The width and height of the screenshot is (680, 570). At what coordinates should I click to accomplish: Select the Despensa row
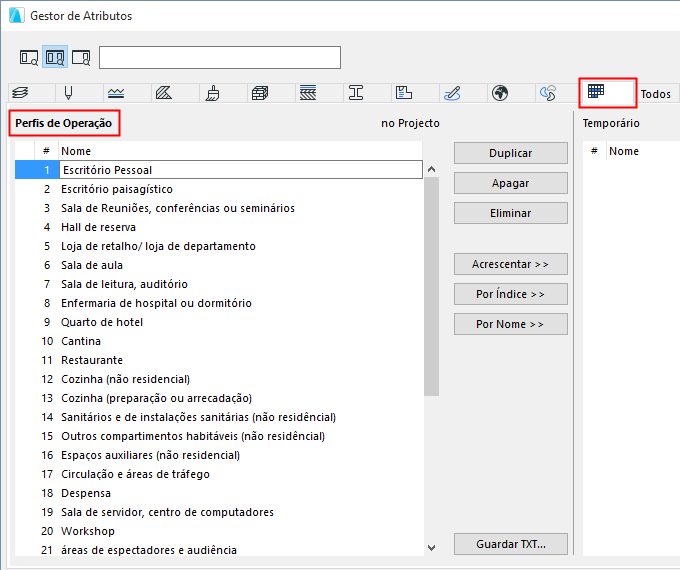click(219, 493)
